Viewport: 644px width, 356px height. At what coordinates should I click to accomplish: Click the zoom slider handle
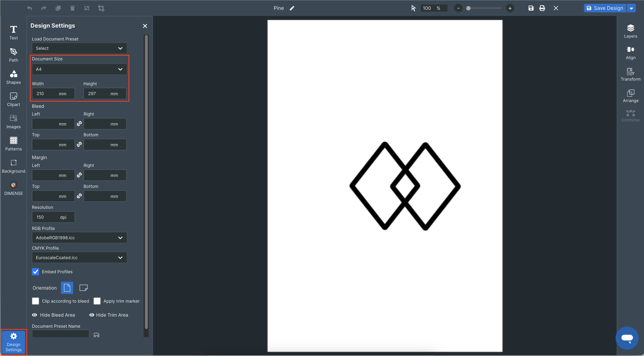(468, 8)
